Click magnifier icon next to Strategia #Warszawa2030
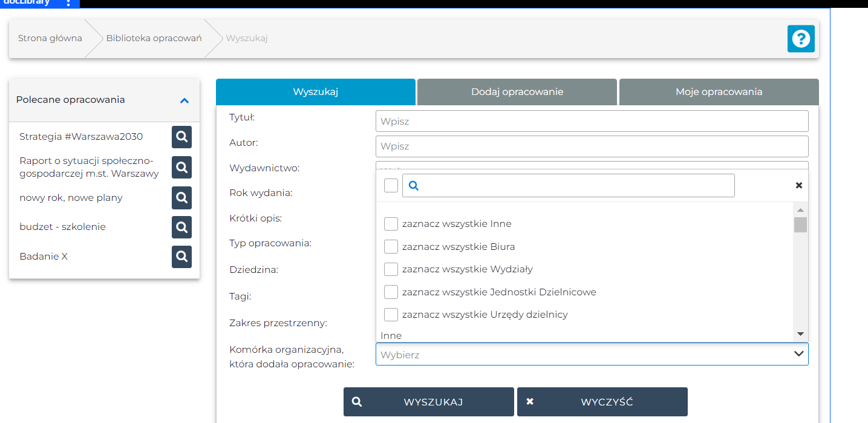Viewport: 868px width, 423px height. tap(181, 137)
